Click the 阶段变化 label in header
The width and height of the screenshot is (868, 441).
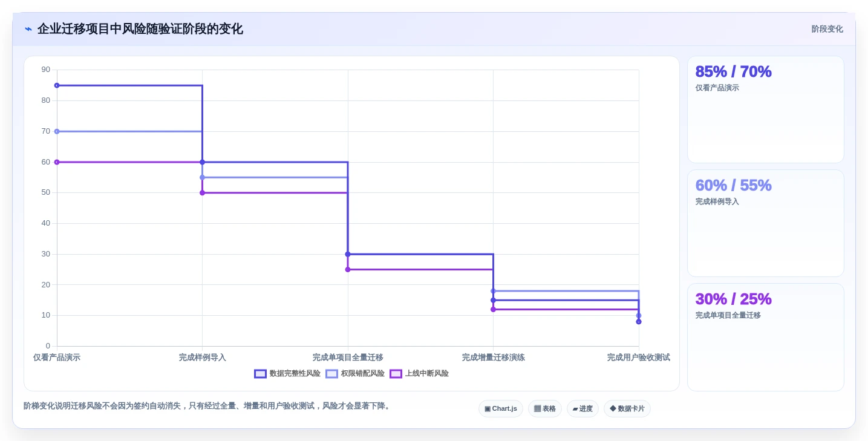827,29
